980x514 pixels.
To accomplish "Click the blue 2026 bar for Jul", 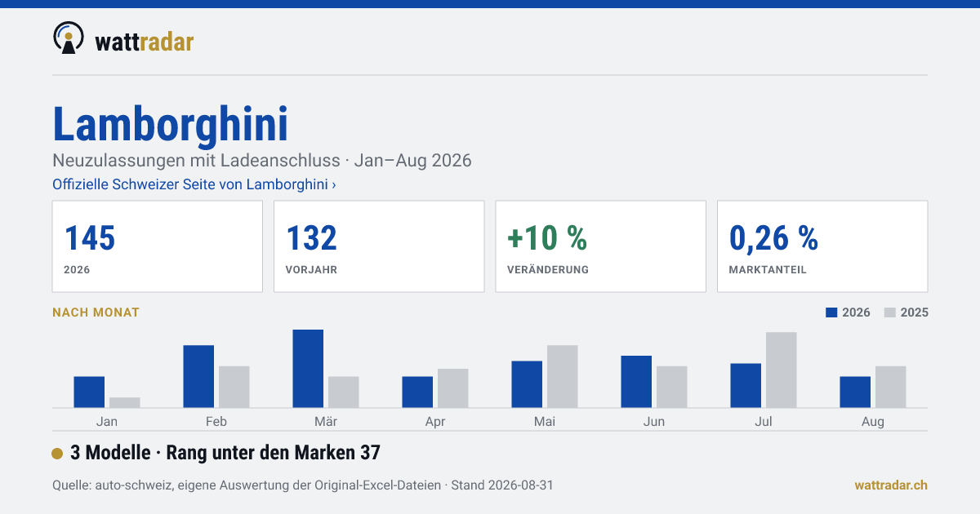I will (746, 386).
